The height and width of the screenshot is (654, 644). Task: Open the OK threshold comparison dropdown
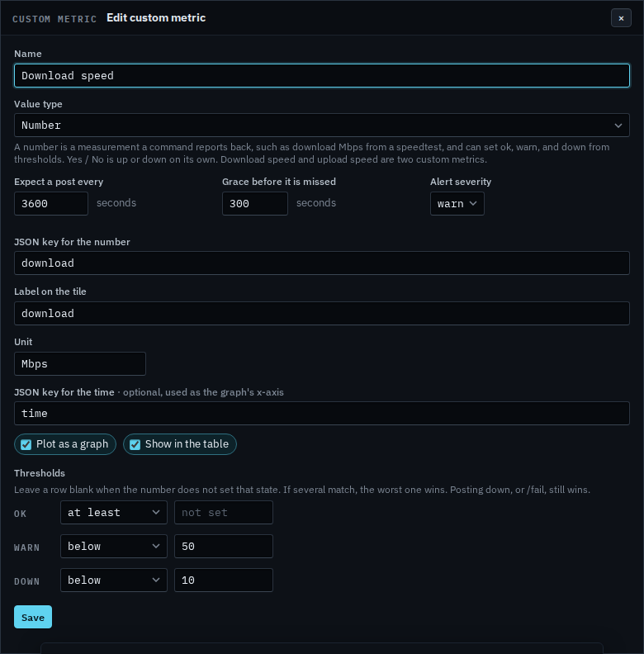tap(113, 512)
